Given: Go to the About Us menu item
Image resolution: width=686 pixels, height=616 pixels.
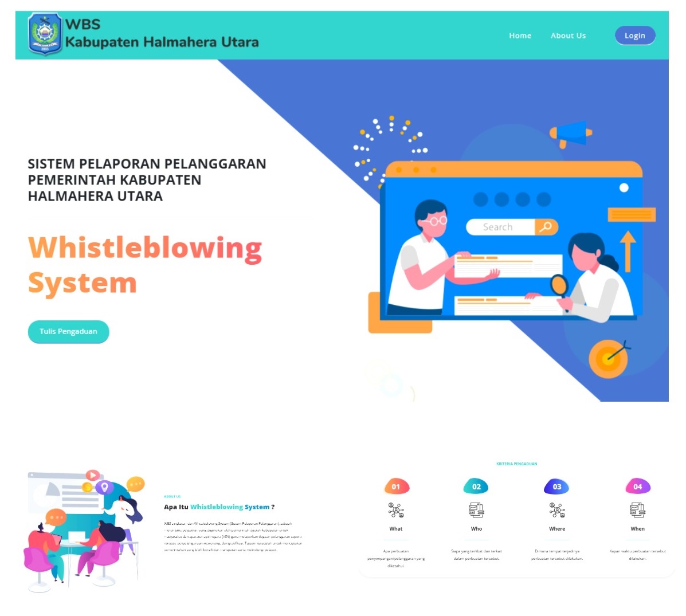Looking at the screenshot, I should click(568, 36).
